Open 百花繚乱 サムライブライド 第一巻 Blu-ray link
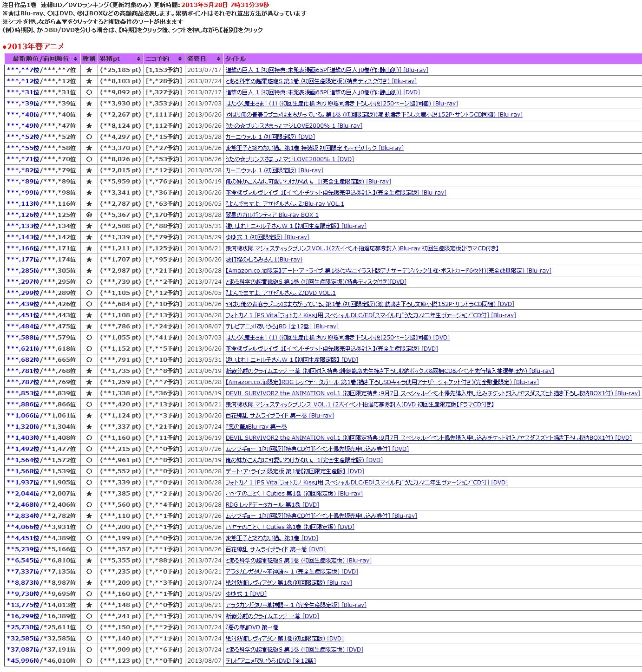The image size is (642, 672). click(x=280, y=416)
